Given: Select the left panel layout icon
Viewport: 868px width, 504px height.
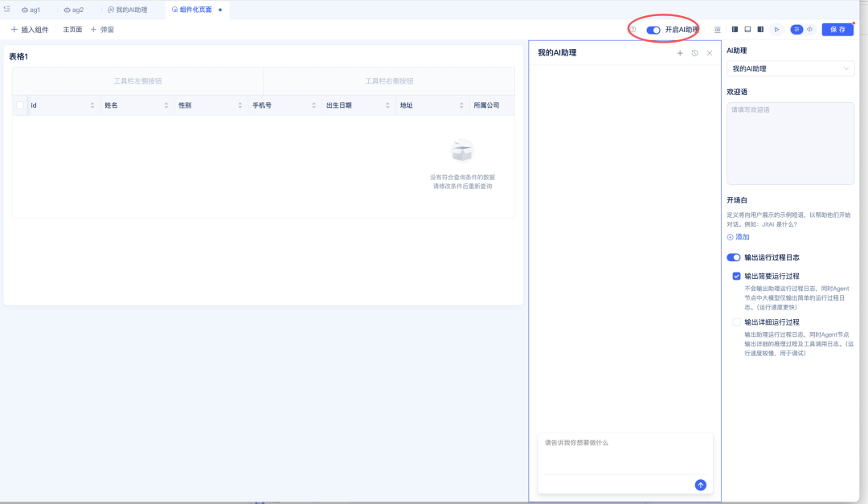Looking at the screenshot, I should coord(735,29).
